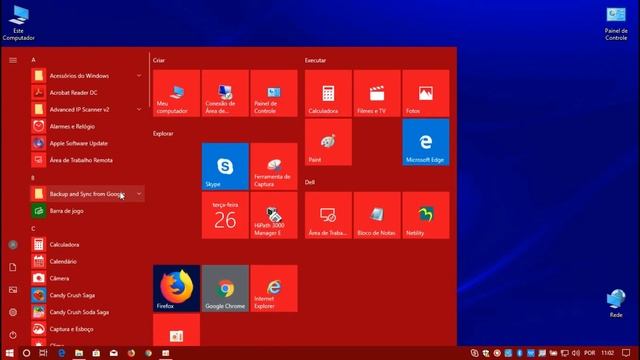Click letter A header in app list
The width and height of the screenshot is (640, 360).
(x=33, y=60)
